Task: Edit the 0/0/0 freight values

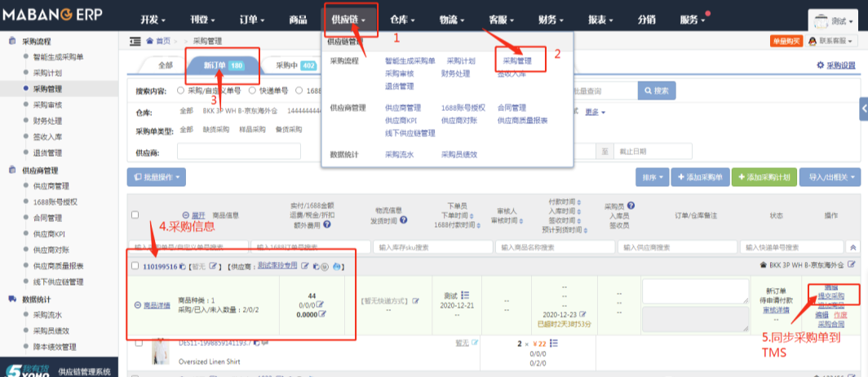Action: 320,304
